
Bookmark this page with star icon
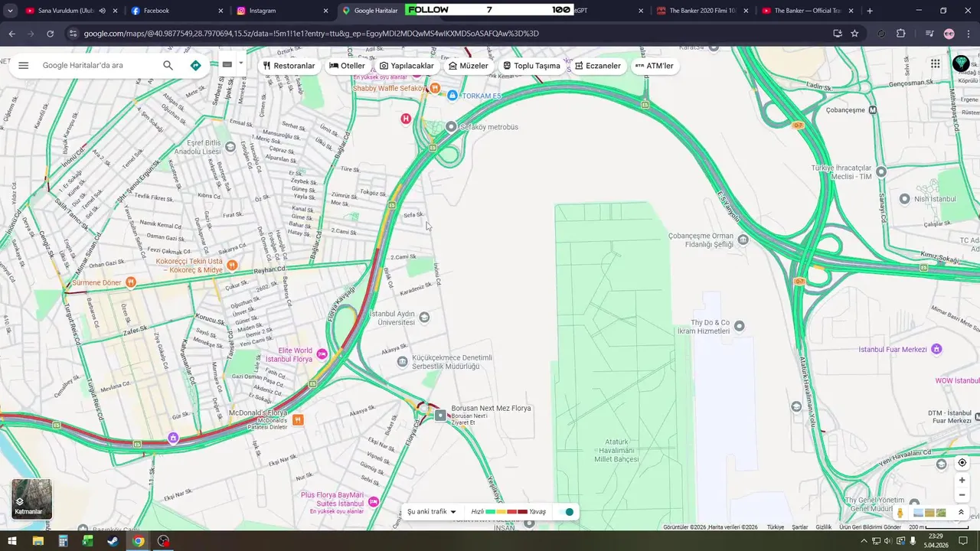point(854,34)
